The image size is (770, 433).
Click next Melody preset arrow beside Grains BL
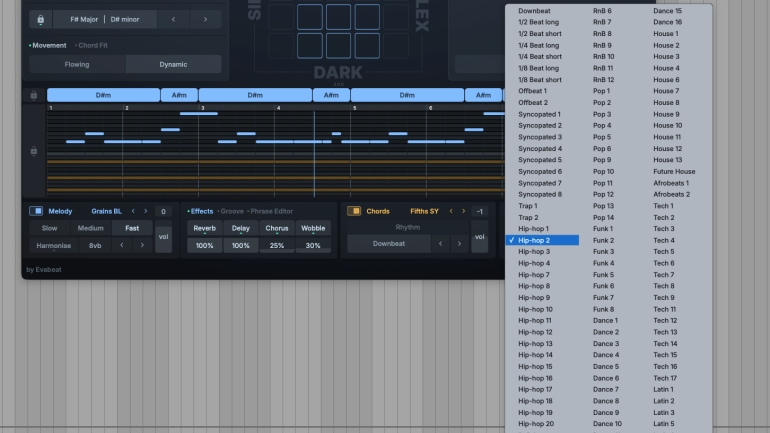point(145,211)
